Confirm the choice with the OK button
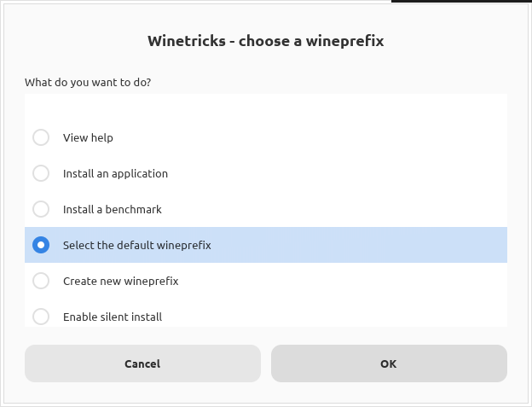532x407 pixels. 389,363
